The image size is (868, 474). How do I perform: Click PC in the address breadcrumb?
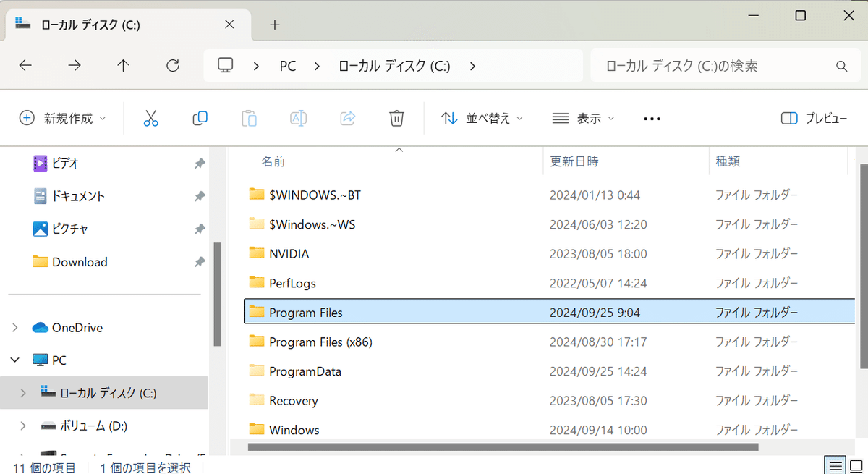click(288, 66)
